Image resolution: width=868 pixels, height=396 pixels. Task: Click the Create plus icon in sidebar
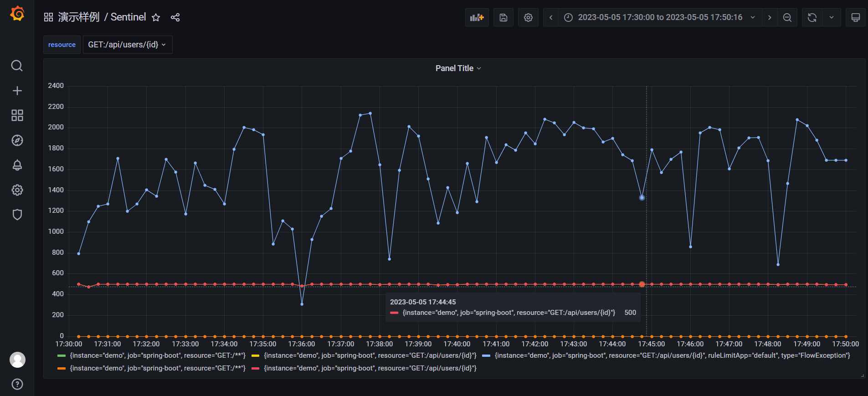[17, 91]
